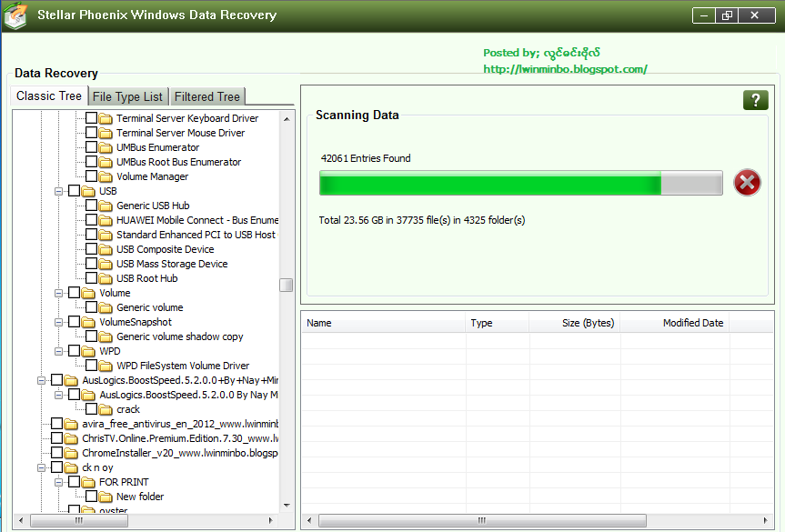Click the Stellar Phoenix app logo icon

point(15,15)
